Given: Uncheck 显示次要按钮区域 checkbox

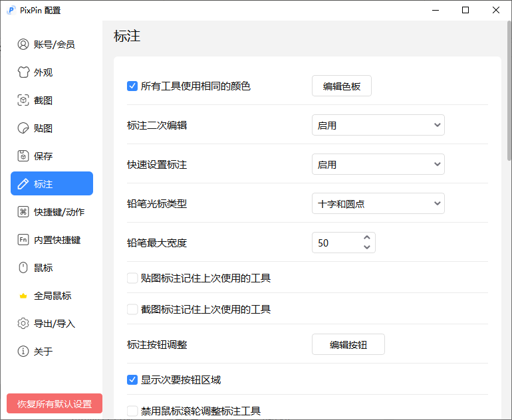Looking at the screenshot, I should point(132,380).
